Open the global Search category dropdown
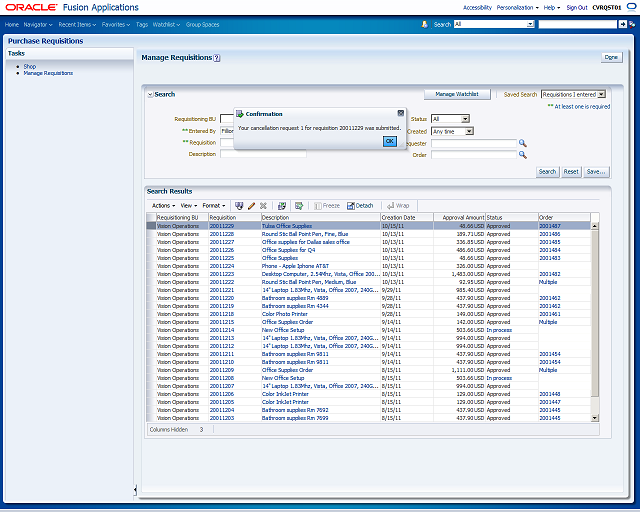This screenshot has height=512, width=640. 494,24
